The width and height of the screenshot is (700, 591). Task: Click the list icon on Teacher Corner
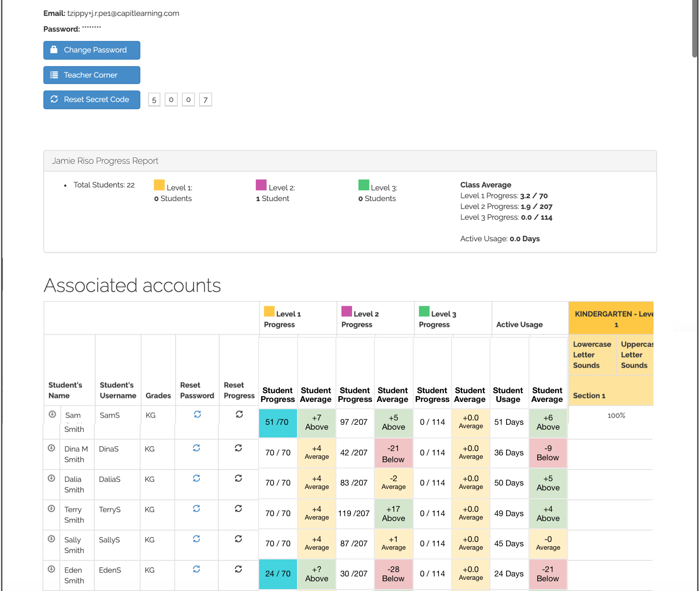[x=54, y=75]
